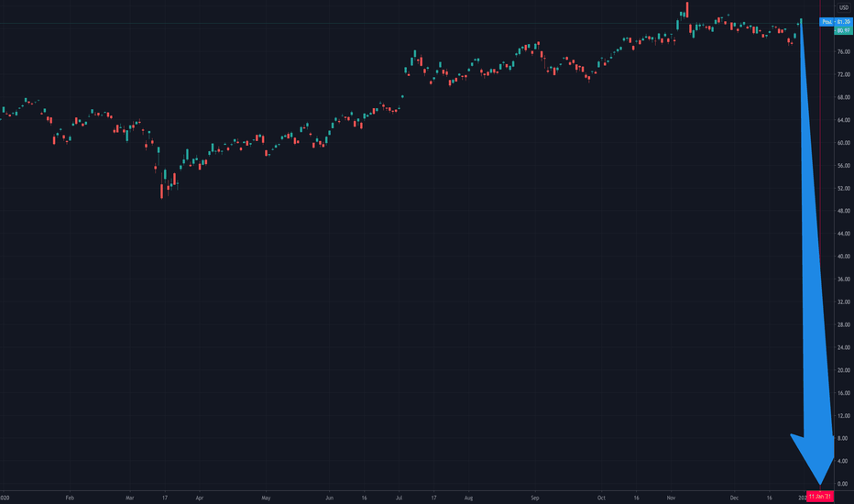This screenshot has height=504, width=854.
Task: Click the Jun label on time axis
Action: click(x=330, y=498)
